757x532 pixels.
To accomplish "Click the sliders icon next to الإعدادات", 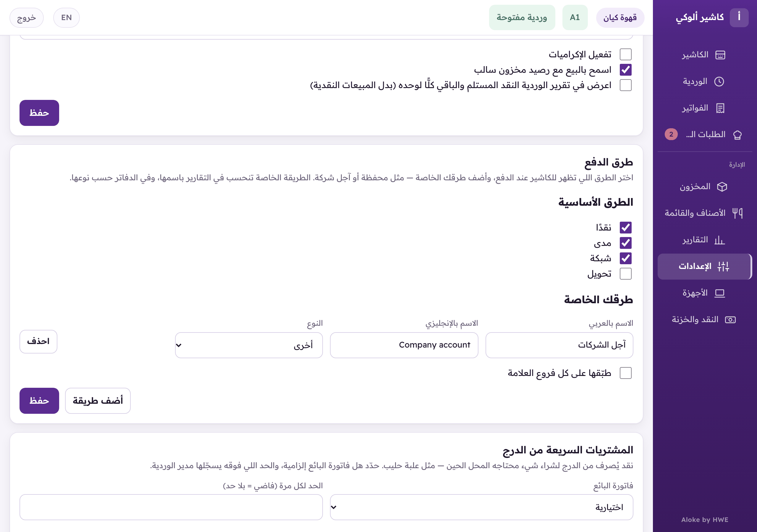I will coord(723,266).
